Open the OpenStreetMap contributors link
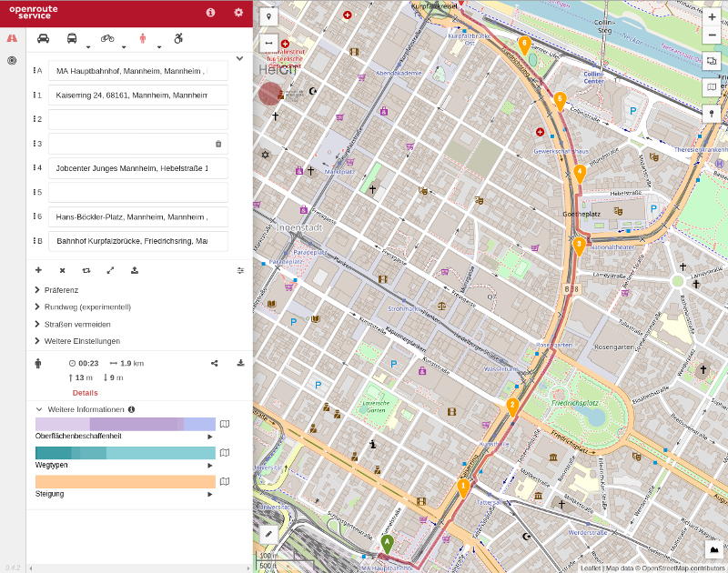 (682, 568)
